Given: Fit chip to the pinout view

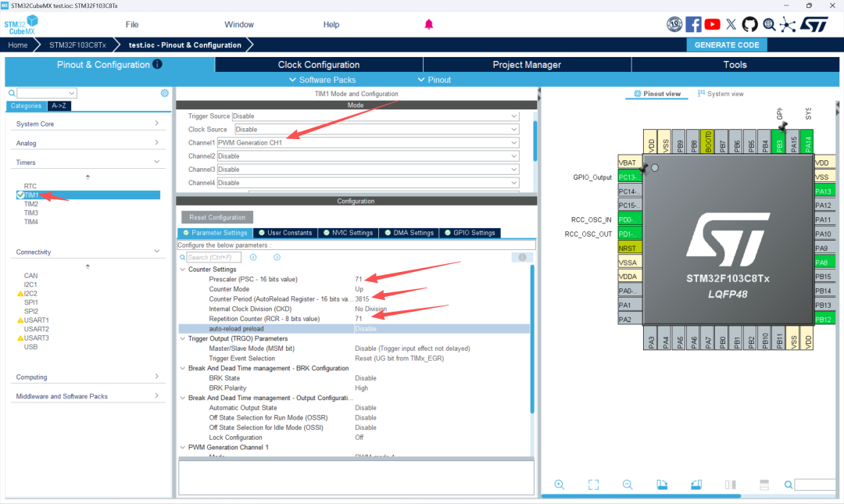Looking at the screenshot, I should coord(593,484).
